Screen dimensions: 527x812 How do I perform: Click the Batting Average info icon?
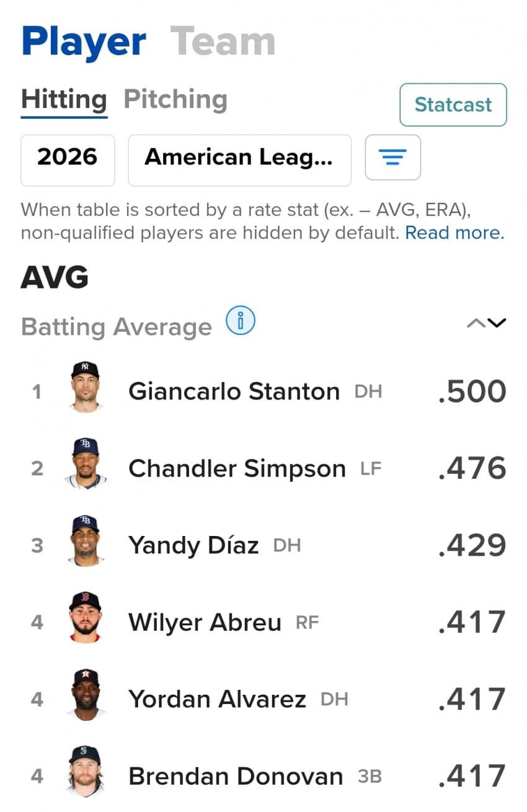[240, 321]
